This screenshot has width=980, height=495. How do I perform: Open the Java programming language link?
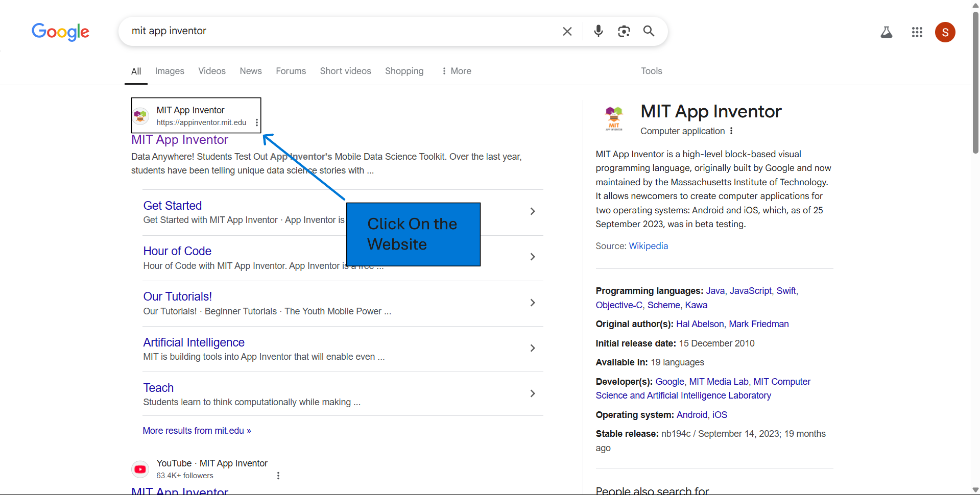(x=715, y=291)
